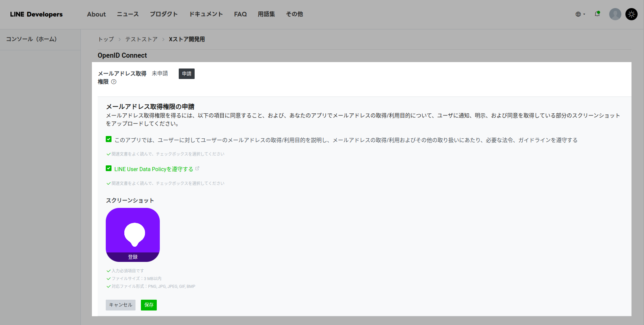This screenshot has height=325, width=644.
Task: Open the ニュース menu item
Action: pyautogui.click(x=128, y=14)
